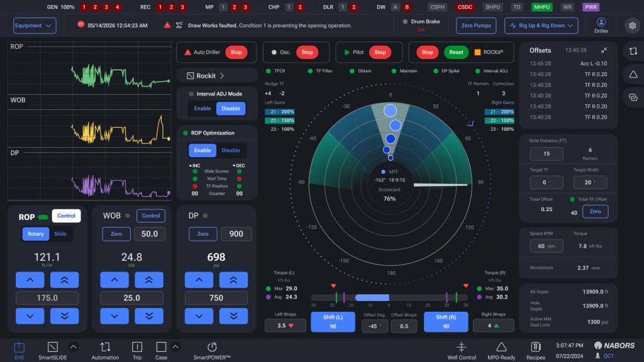Toggle the Drum Brake indicator

point(405,21)
